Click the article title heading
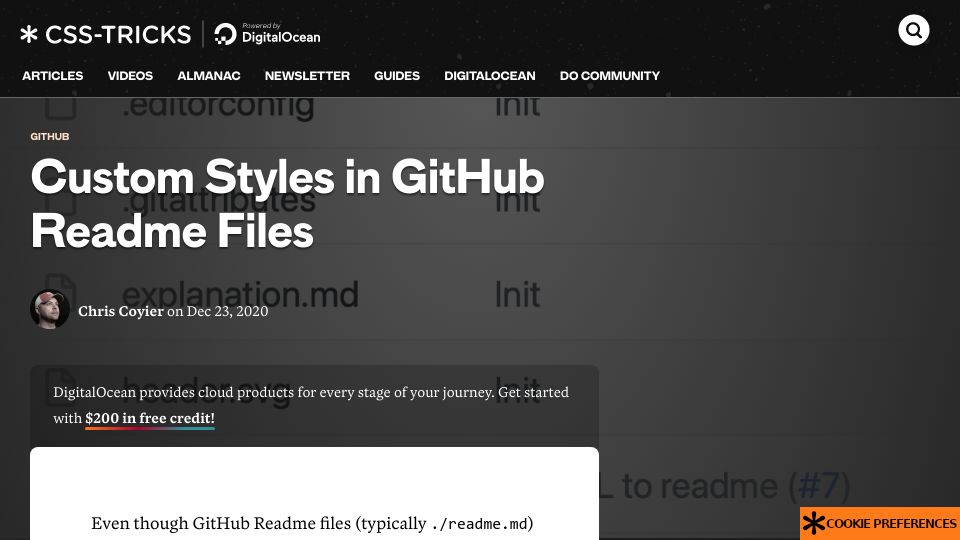Image resolution: width=960 pixels, height=540 pixels. tap(288, 204)
